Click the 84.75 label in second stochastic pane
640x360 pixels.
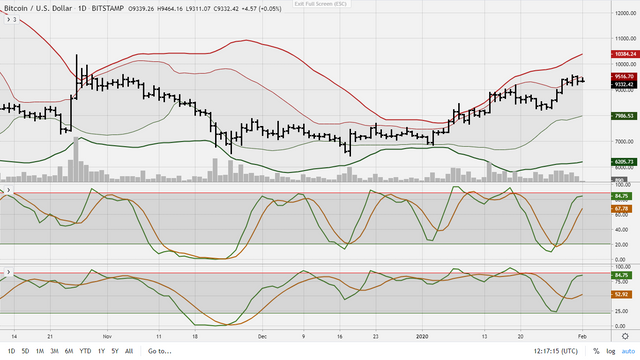621,276
